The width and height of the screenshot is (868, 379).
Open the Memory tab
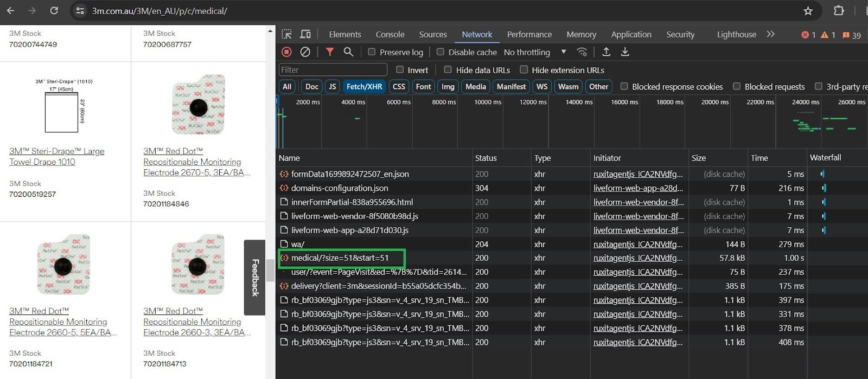[x=581, y=34]
